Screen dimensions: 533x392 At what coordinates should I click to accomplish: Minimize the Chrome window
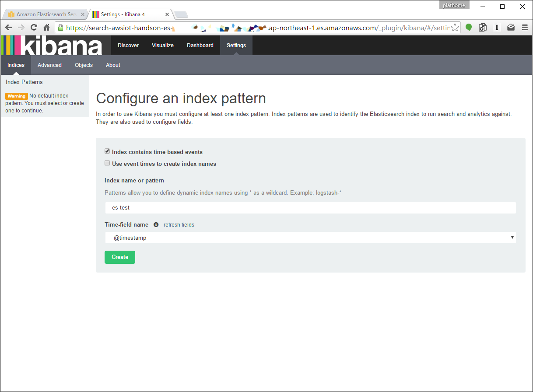point(483,7)
